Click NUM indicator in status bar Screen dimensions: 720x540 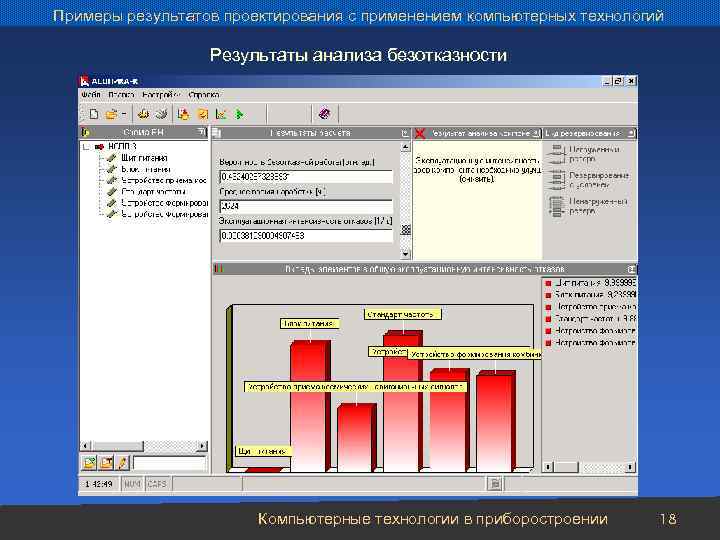click(132, 484)
